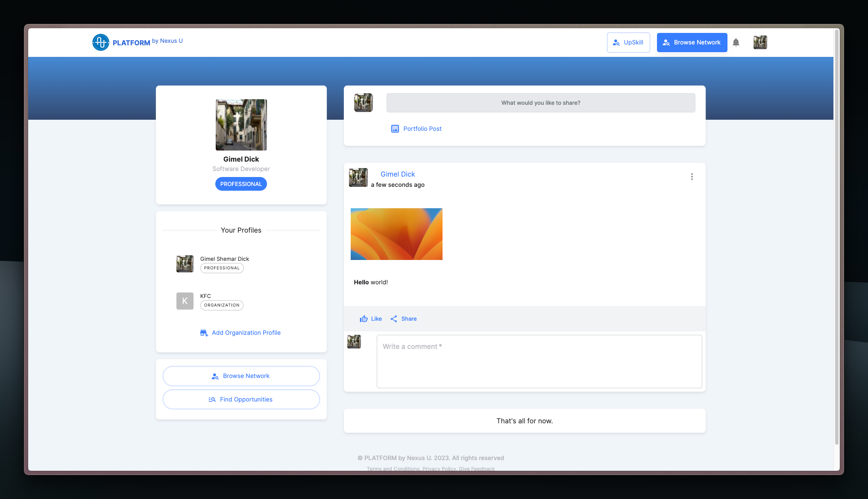Click the Portfolio Post image icon
The height and width of the screenshot is (499, 868).
(x=395, y=129)
